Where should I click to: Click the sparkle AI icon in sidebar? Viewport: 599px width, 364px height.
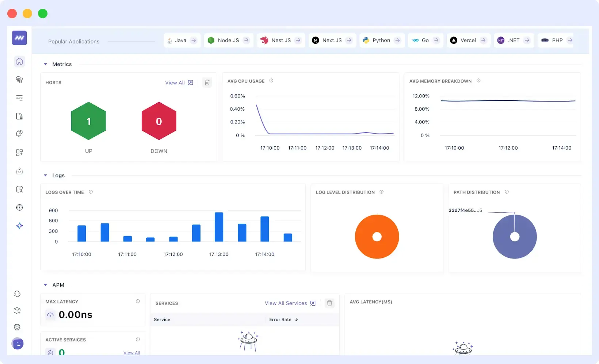pos(19,226)
